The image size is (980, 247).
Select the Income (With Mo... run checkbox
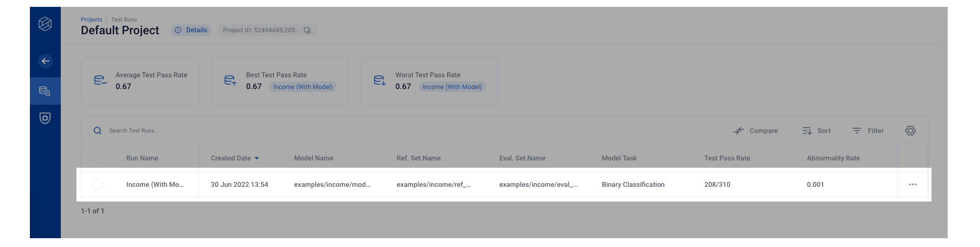click(x=98, y=184)
